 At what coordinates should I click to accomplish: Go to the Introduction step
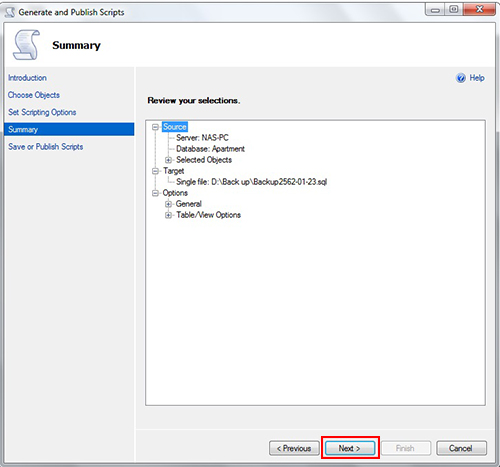27,78
